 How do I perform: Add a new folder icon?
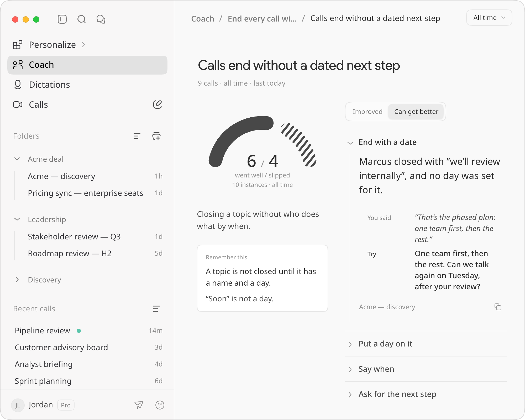pos(156,136)
